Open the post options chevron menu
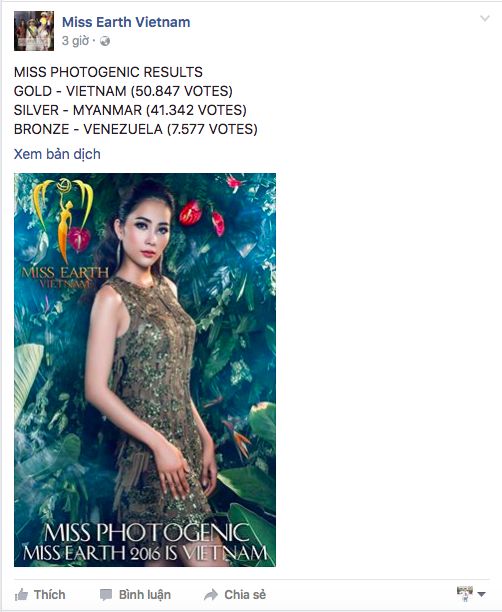Image resolution: width=502 pixels, height=612 pixels. [484, 18]
